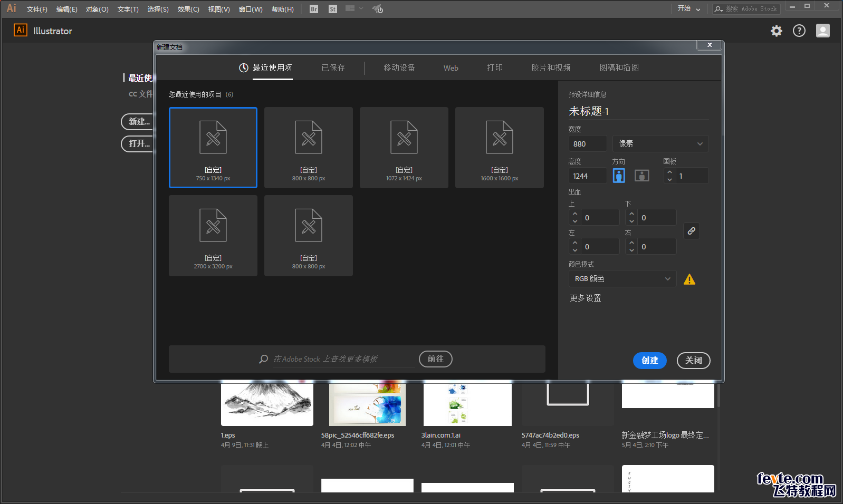Viewport: 843px width, 504px height.
Task: Open the settings gear icon
Action: tap(776, 31)
